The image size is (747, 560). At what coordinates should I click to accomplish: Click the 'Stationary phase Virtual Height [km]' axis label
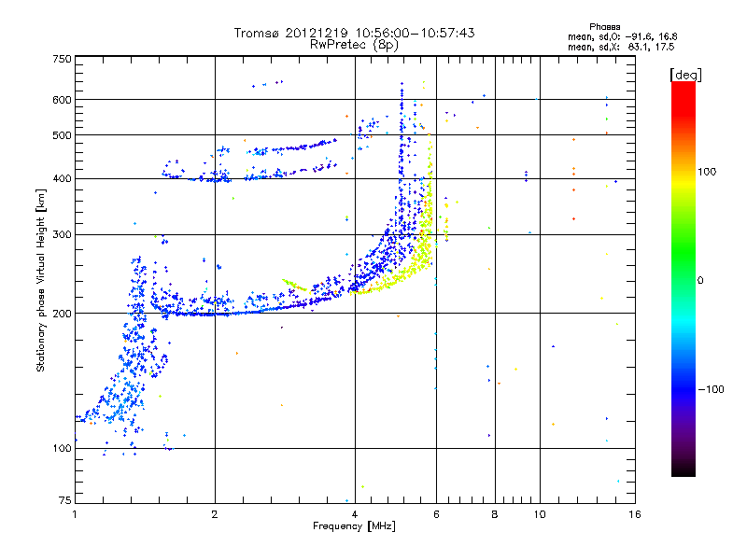pyautogui.click(x=41, y=280)
